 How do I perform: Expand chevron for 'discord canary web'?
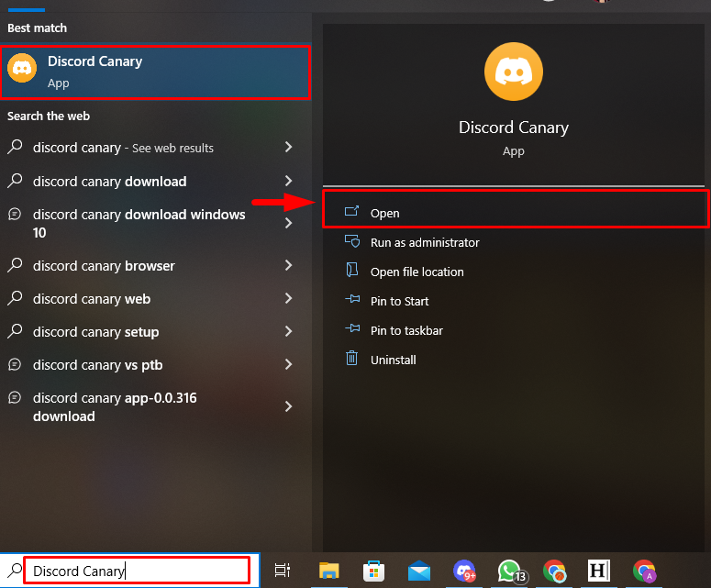coord(288,298)
